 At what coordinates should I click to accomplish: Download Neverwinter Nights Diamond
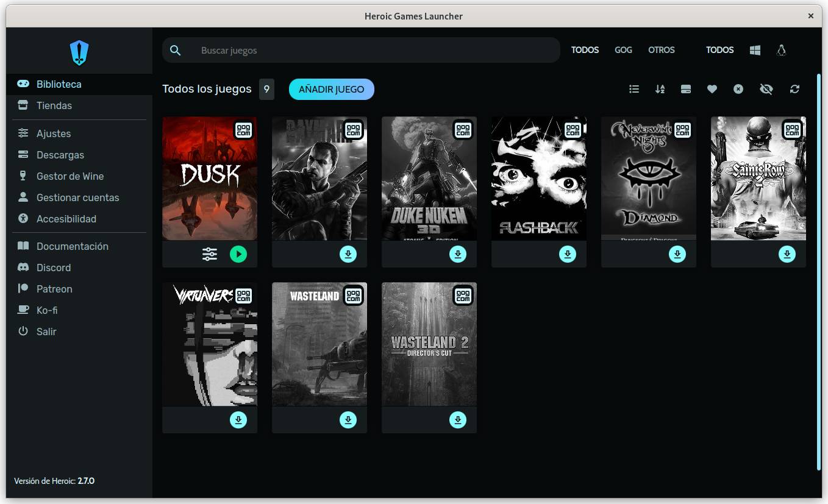click(x=677, y=254)
